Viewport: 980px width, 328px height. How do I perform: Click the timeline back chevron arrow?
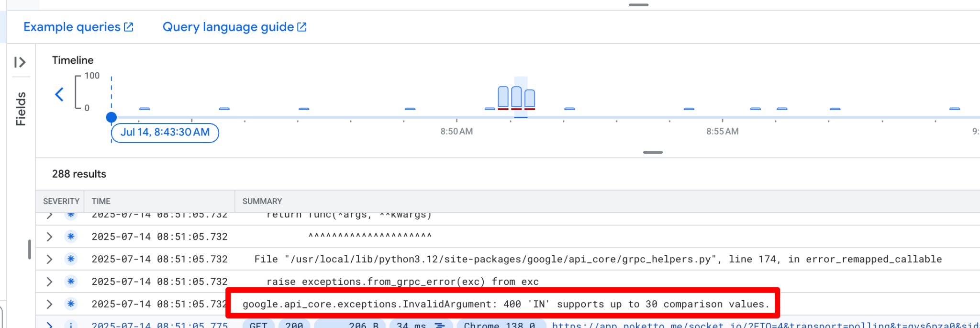(x=59, y=94)
